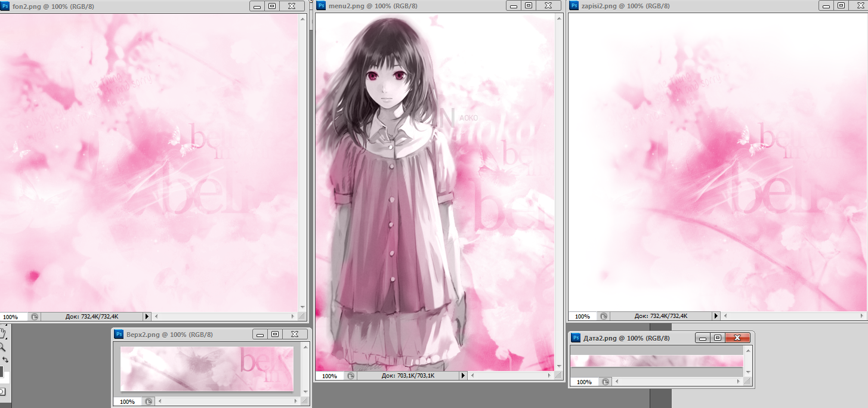Click zoom percentage field in Верх2.png
The image size is (868, 408).
click(x=128, y=401)
